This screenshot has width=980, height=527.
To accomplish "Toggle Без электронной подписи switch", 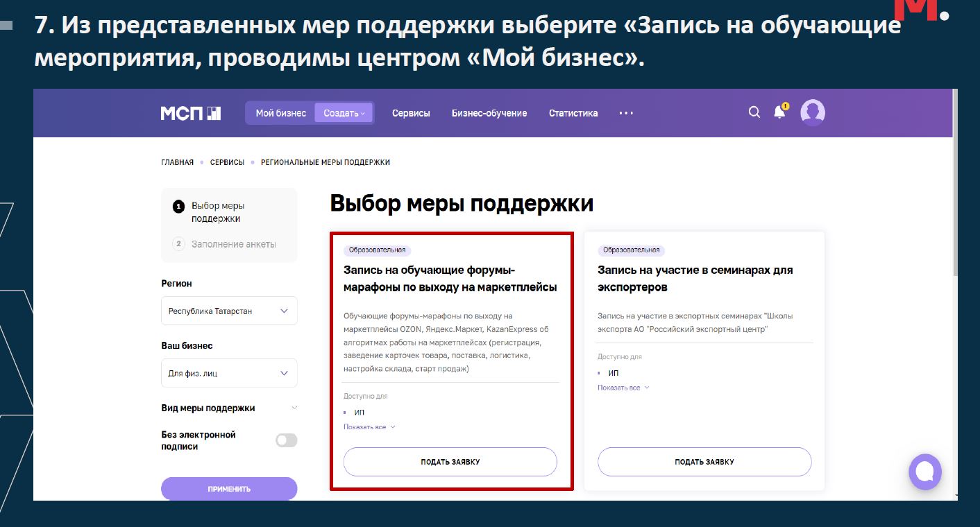I will click(x=286, y=440).
